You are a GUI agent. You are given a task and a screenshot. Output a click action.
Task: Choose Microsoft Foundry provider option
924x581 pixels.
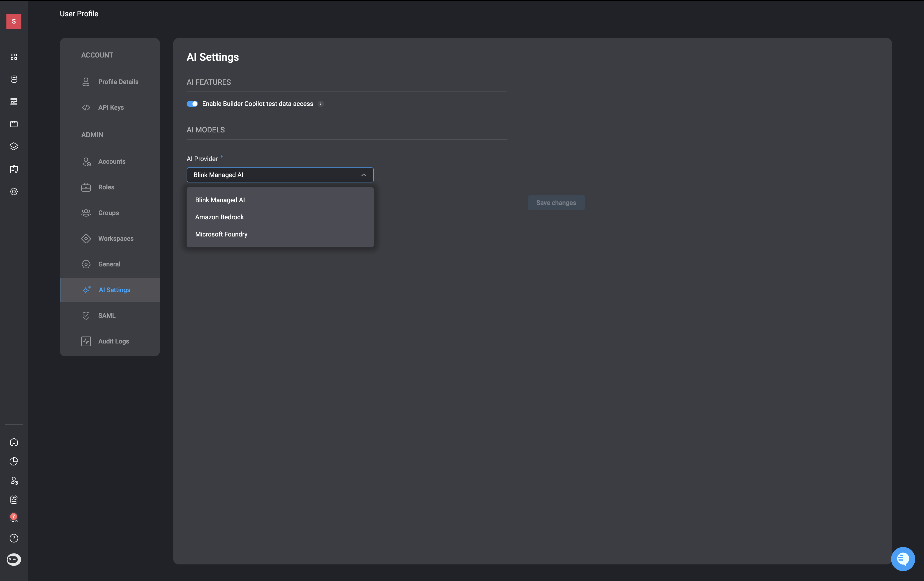(x=280, y=234)
